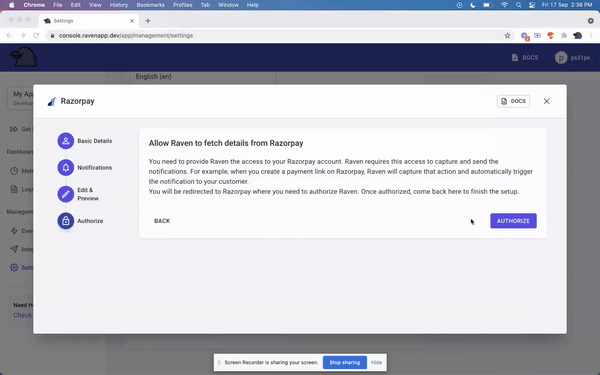This screenshot has height=375, width=600.
Task: Open the Chrome menu in the menu bar
Action: click(x=34, y=5)
